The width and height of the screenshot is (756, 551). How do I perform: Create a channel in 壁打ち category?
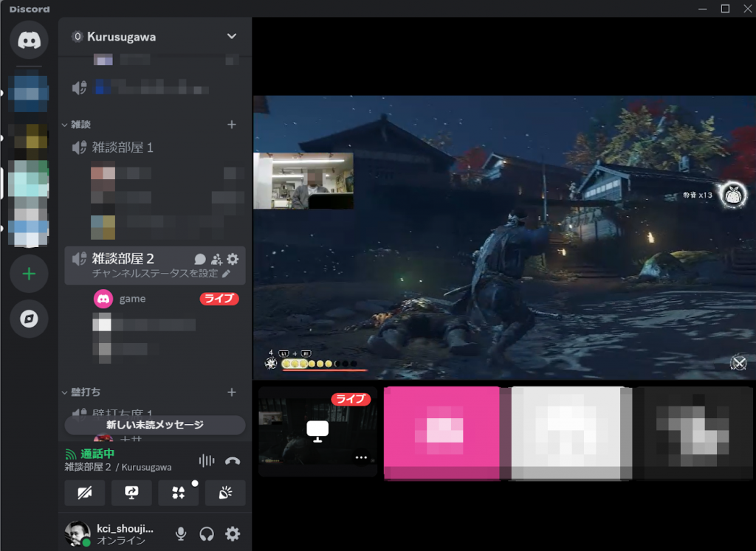[x=232, y=392]
